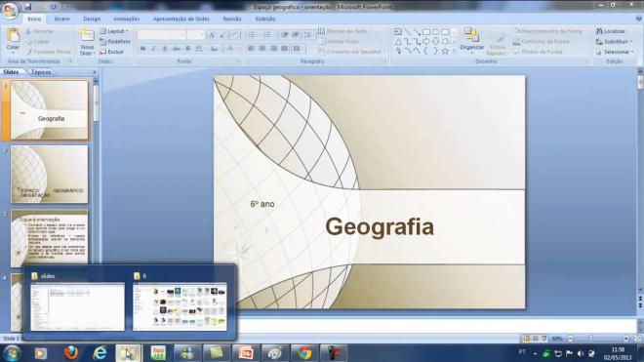
Task: Expand the Layout dropdown
Action: (114, 31)
